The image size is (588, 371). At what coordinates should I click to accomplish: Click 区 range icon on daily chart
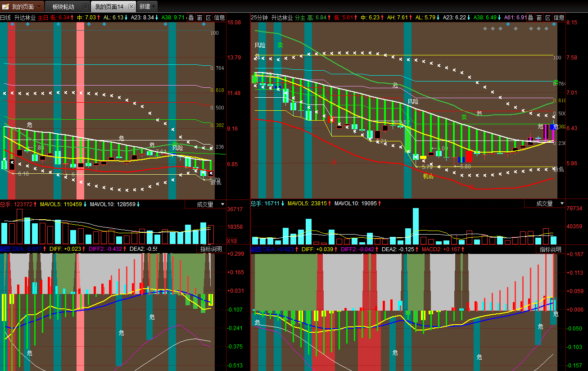pyautogui.click(x=208, y=18)
